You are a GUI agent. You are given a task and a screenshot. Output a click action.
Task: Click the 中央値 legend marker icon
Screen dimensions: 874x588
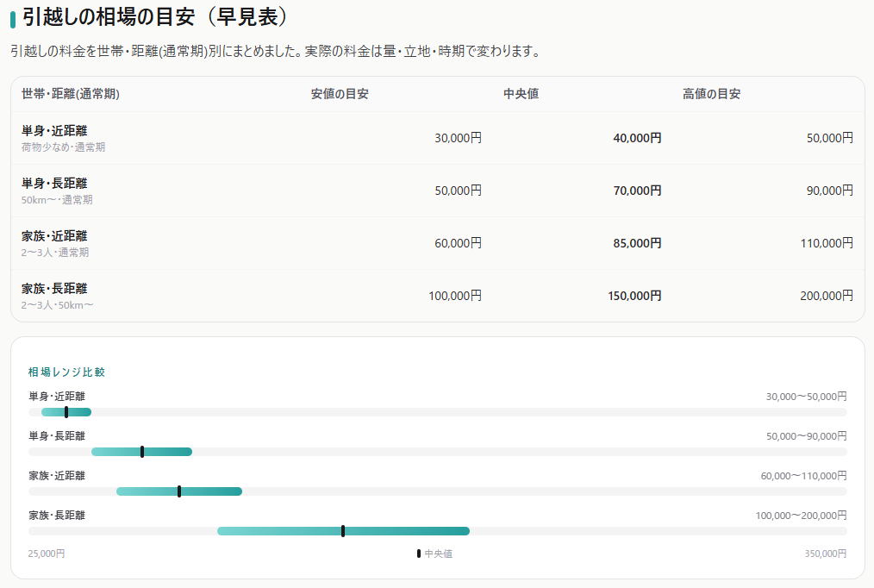(419, 554)
